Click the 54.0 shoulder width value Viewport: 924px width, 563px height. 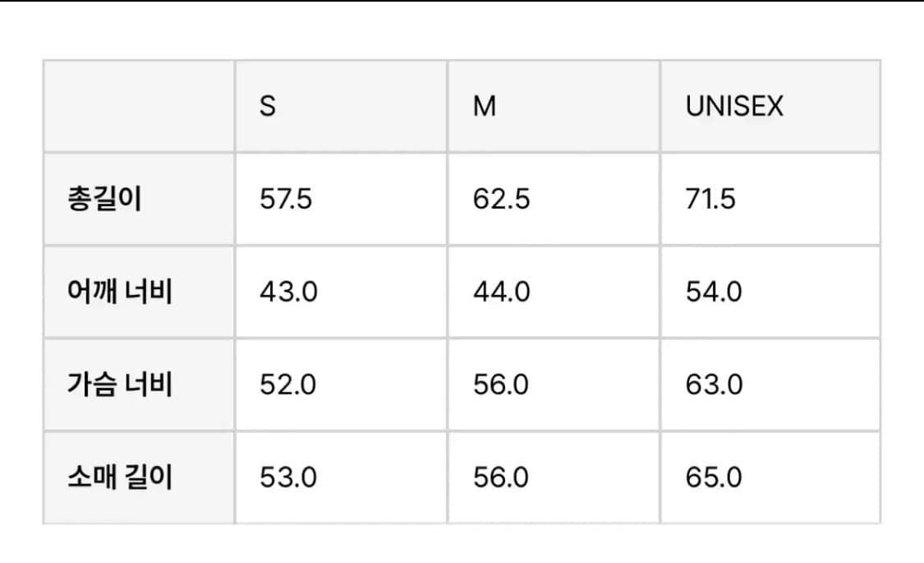[714, 292]
